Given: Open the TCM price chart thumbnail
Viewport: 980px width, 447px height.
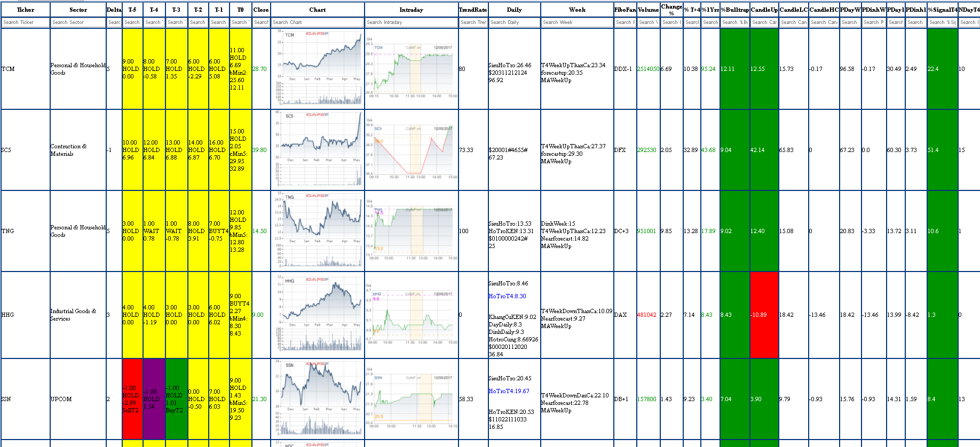Looking at the screenshot, I should coord(318,68).
